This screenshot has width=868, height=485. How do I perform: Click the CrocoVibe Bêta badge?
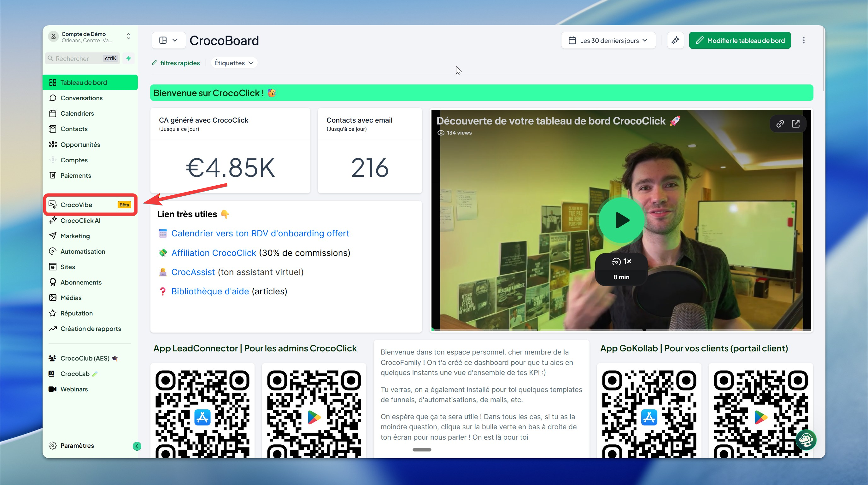124,205
